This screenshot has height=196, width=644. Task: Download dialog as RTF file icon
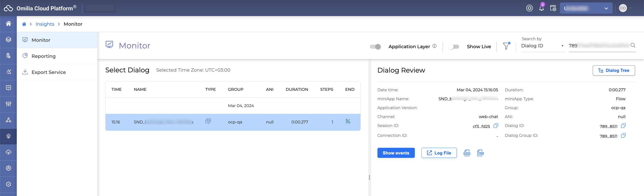tap(480, 153)
